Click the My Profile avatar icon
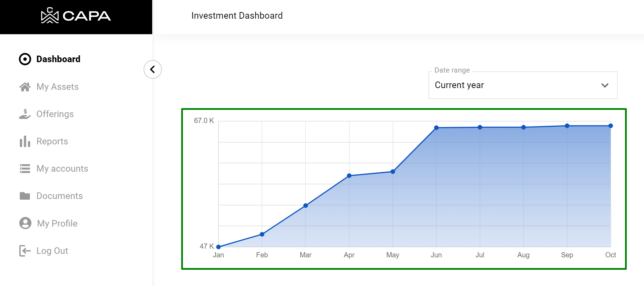The height and width of the screenshot is (286, 644). 25,223
